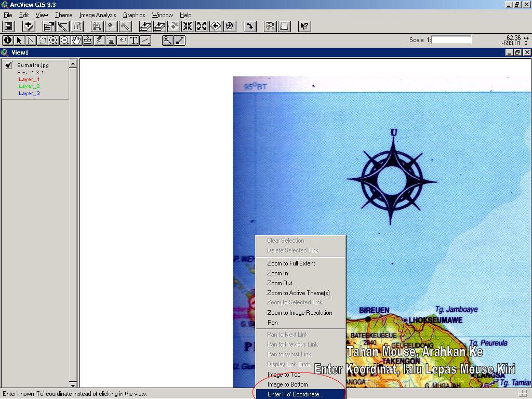Image resolution: width=532 pixels, height=399 pixels.
Task: Select the Pan hand tool
Action: [76, 41]
